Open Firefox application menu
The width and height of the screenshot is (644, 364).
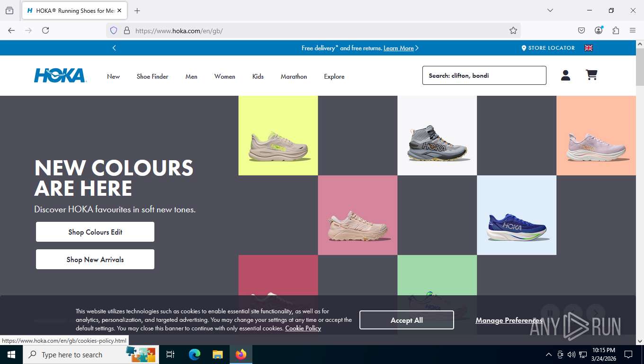(633, 30)
